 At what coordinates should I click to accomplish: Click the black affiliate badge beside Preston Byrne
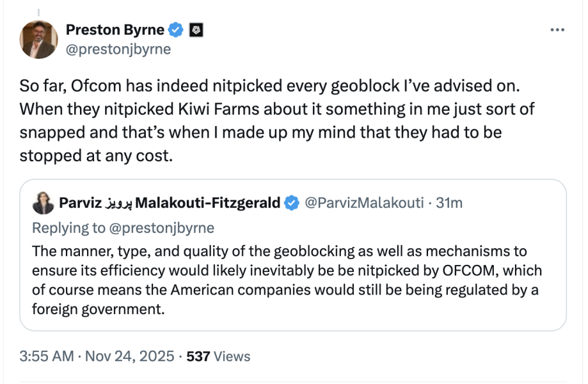(196, 30)
